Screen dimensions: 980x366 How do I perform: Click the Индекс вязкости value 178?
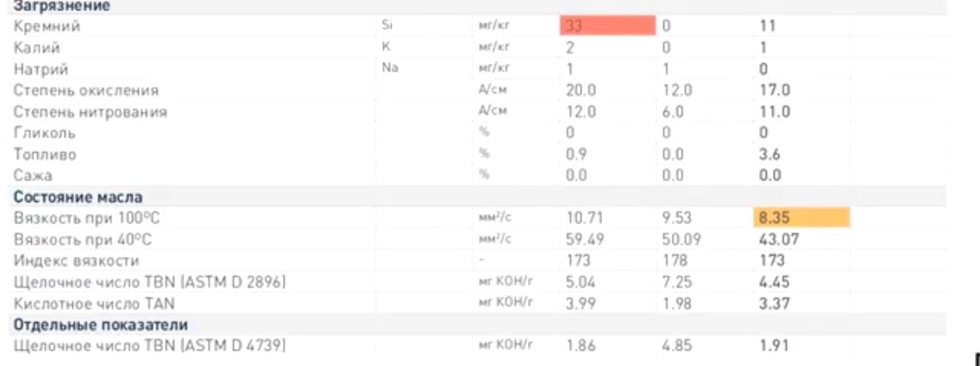coord(675,261)
